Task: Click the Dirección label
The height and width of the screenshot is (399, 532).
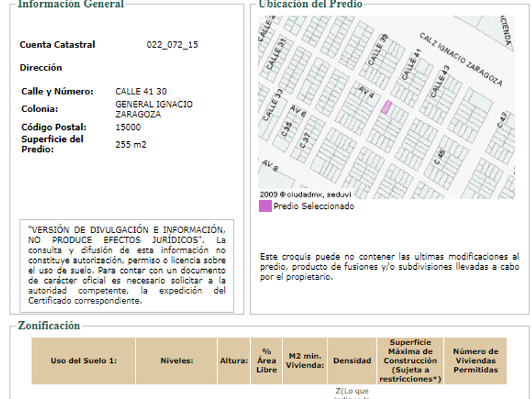Action: point(41,68)
